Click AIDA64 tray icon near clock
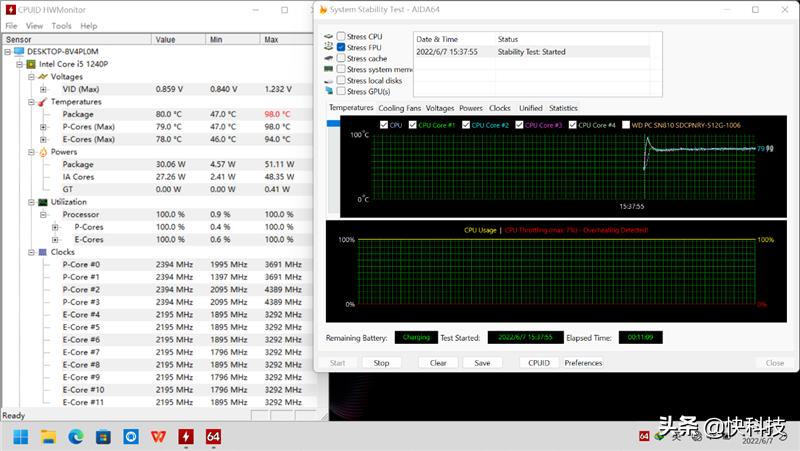Viewport: 800px width, 451px height. pyautogui.click(x=644, y=436)
